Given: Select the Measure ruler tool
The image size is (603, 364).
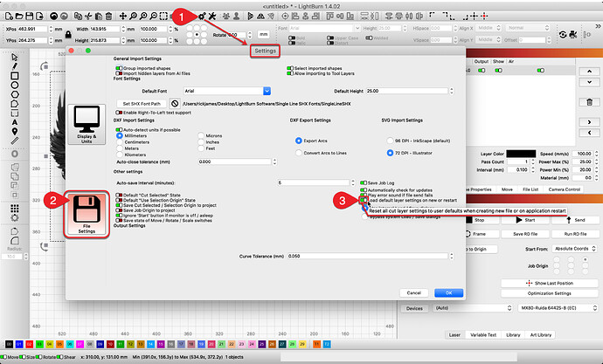Looking at the screenshot, I should (15, 141).
